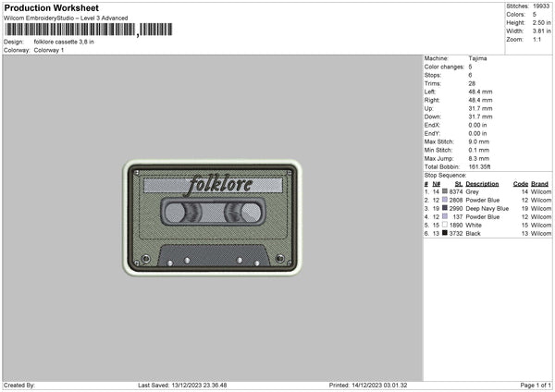Click the Max Stitch 9.0 mm value
The image size is (555, 392).
[479, 141]
